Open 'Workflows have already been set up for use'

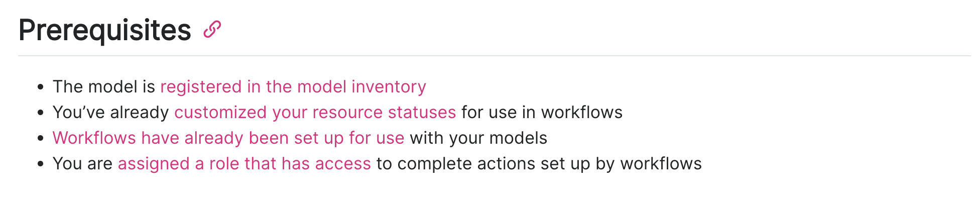228,138
